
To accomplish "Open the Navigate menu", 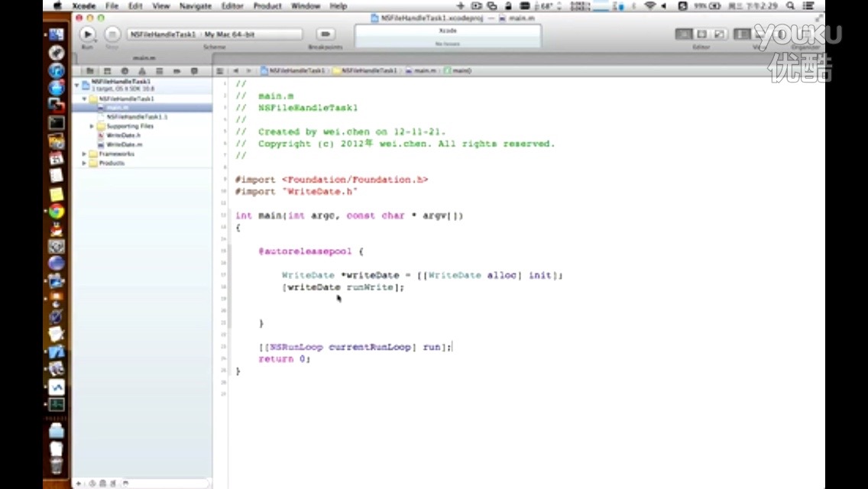I will tap(195, 6).
